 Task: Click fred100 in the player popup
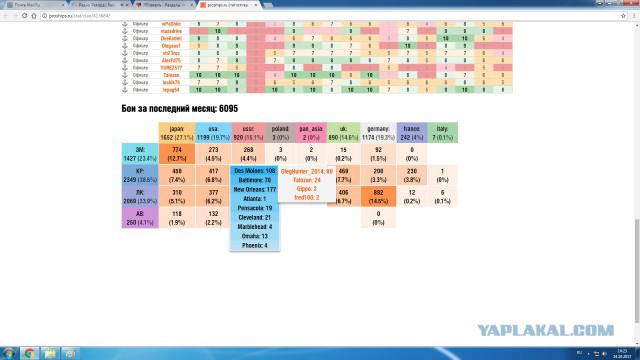pyautogui.click(x=307, y=198)
